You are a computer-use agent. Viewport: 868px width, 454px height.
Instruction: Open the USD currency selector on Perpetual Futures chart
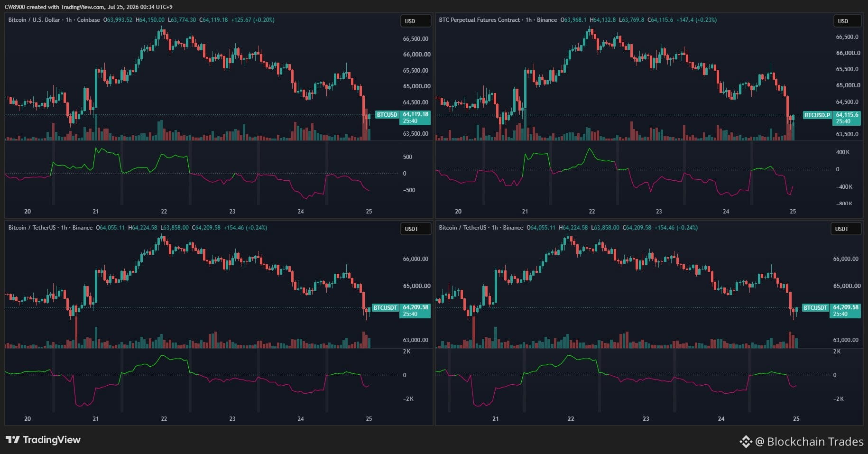pyautogui.click(x=848, y=21)
